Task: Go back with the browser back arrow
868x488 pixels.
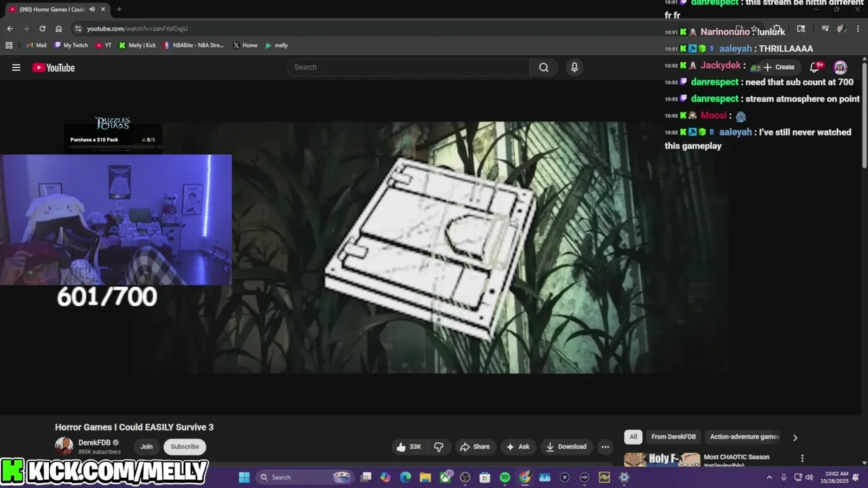Action: pos(9,28)
